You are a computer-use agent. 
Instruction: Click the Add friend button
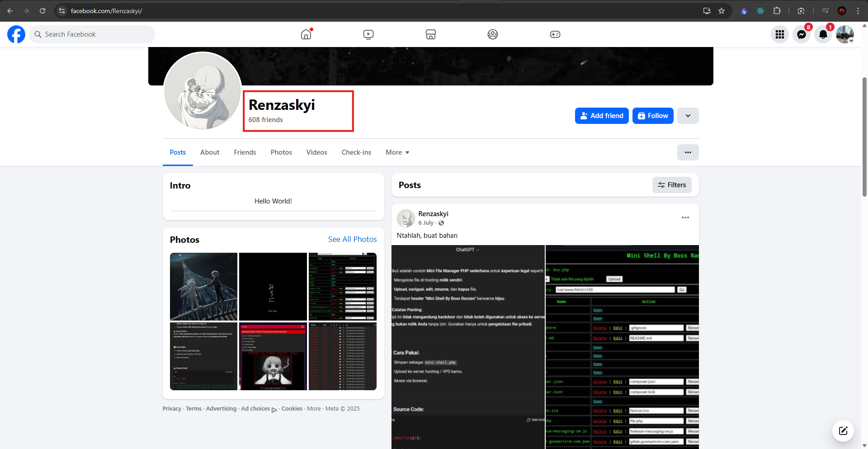(x=602, y=116)
